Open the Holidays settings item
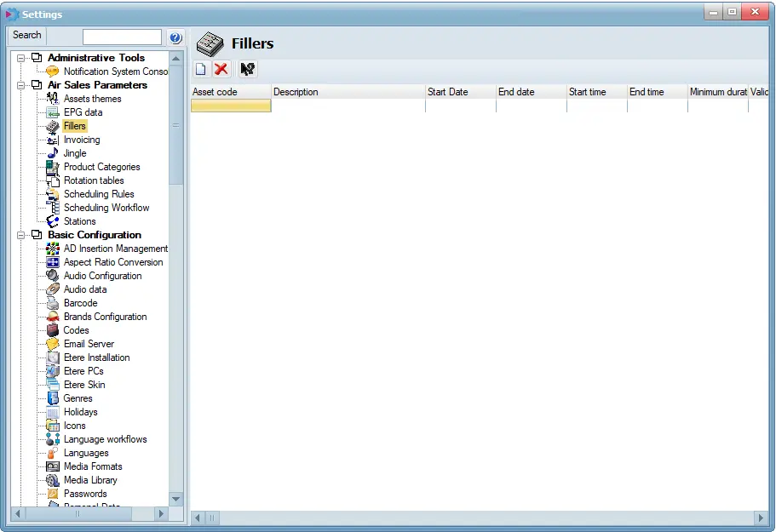Viewport: 776px width, 532px height. (x=80, y=412)
